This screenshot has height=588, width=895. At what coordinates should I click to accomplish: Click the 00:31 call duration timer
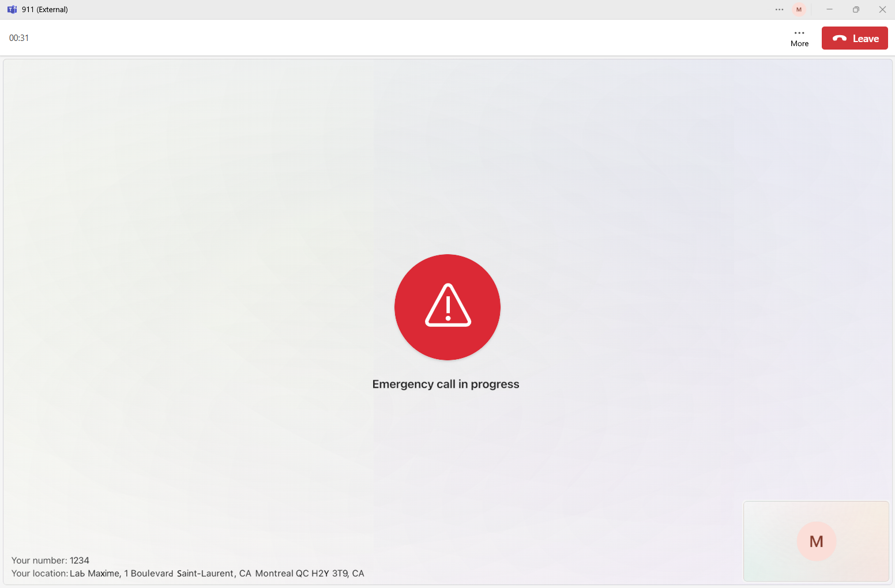click(x=19, y=38)
